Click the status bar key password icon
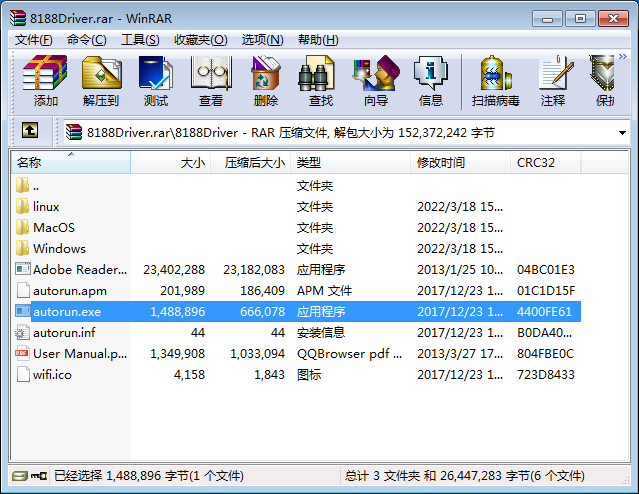This screenshot has height=494, width=639. tap(39, 476)
